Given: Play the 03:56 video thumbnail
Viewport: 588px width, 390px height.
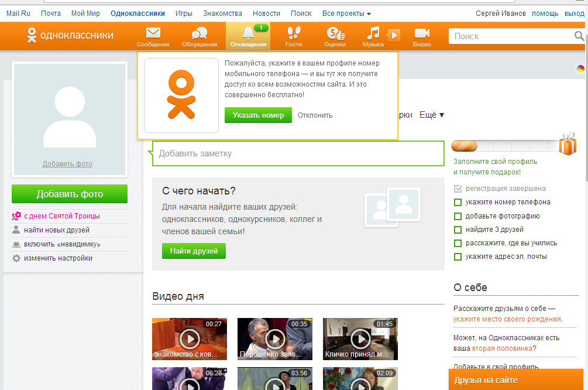Looking at the screenshot, I should 275,379.
